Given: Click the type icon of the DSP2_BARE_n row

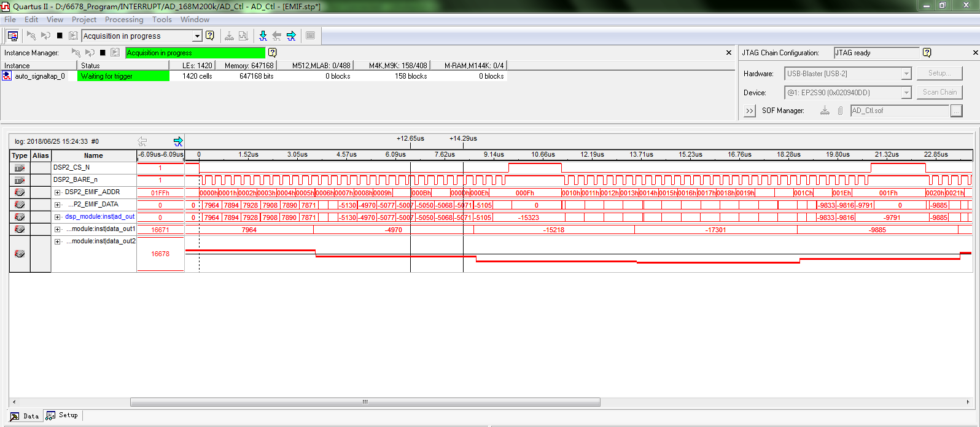Looking at the screenshot, I should pos(20,180).
